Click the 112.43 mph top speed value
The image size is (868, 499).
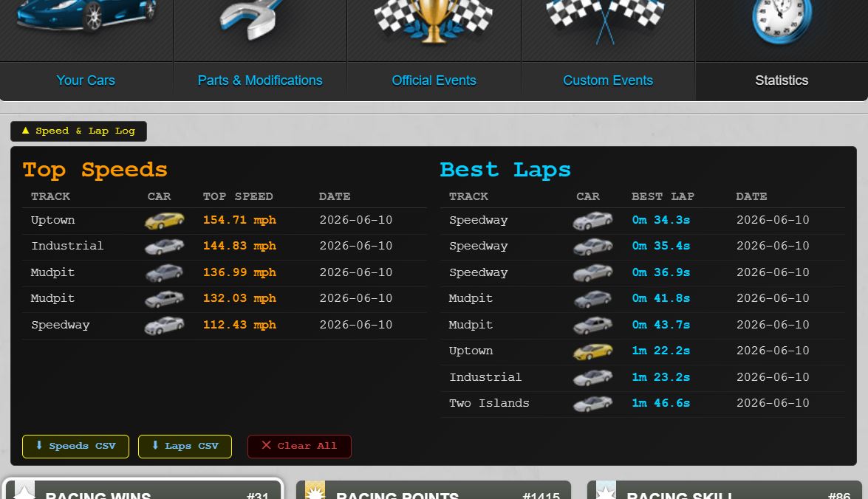[x=239, y=326]
